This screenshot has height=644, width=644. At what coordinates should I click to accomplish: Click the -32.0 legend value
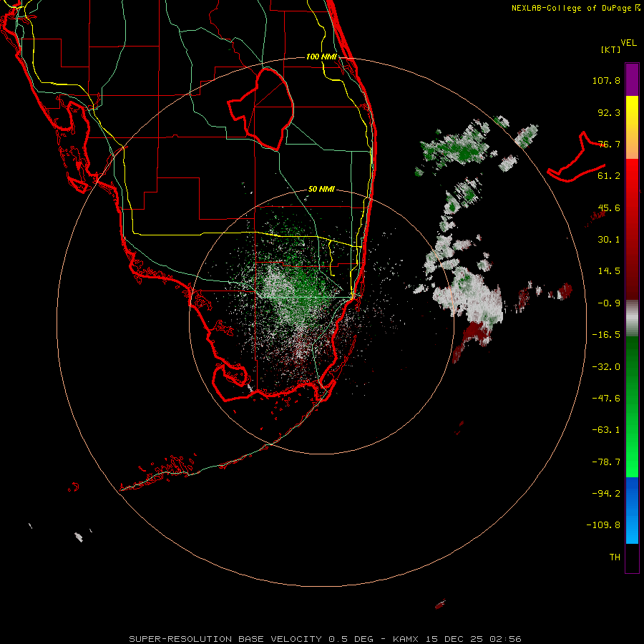coord(606,367)
